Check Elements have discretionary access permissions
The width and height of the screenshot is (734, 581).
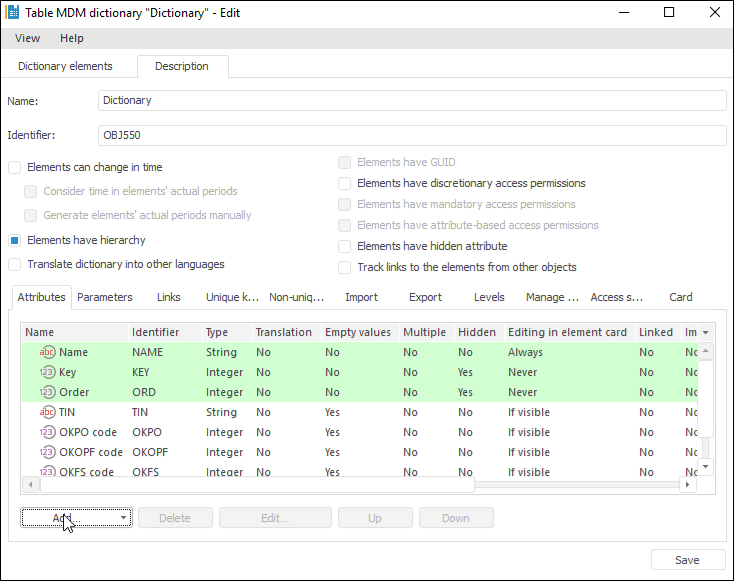345,184
